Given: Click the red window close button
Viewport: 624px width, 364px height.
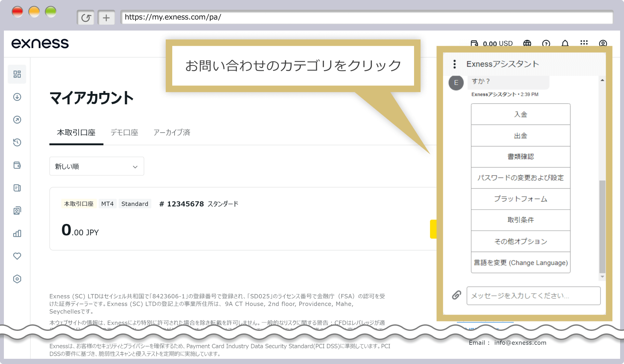Looking at the screenshot, I should (17, 12).
